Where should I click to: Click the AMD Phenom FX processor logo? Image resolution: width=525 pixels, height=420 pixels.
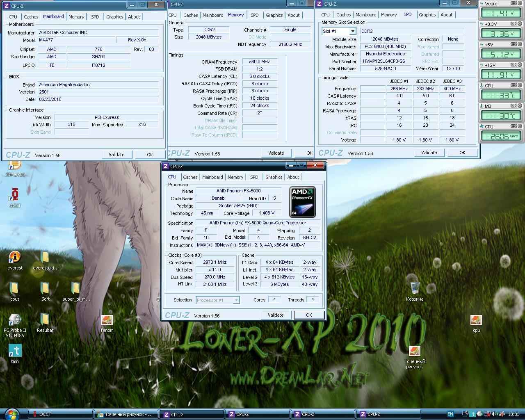[302, 202]
